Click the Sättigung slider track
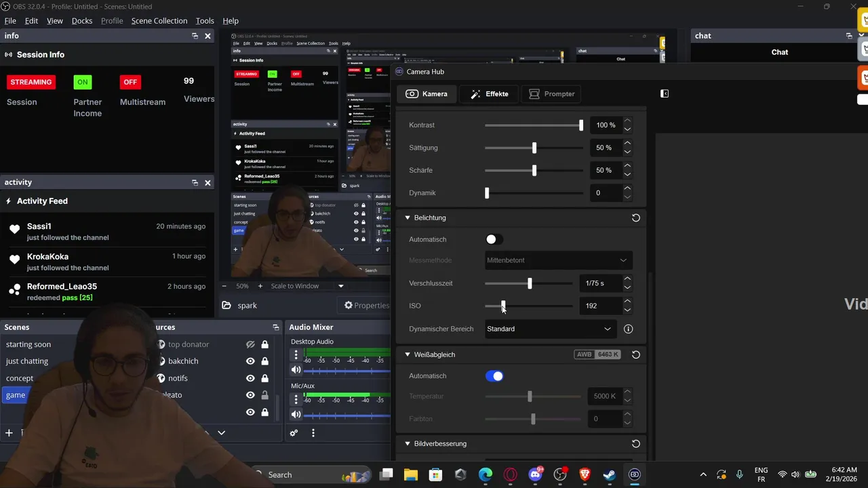The height and width of the screenshot is (488, 868). point(534,148)
